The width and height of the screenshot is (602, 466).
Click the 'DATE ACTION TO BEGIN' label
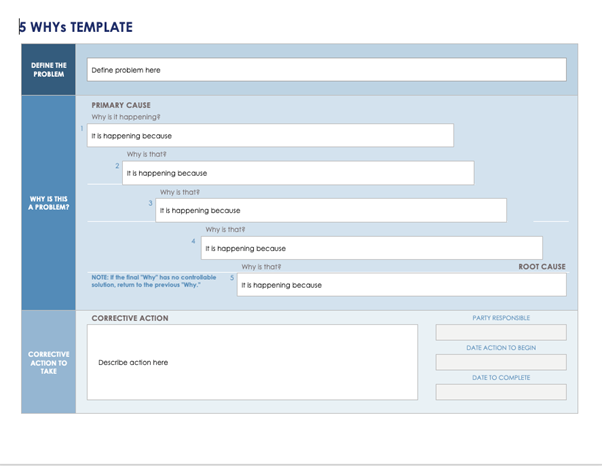501,348
